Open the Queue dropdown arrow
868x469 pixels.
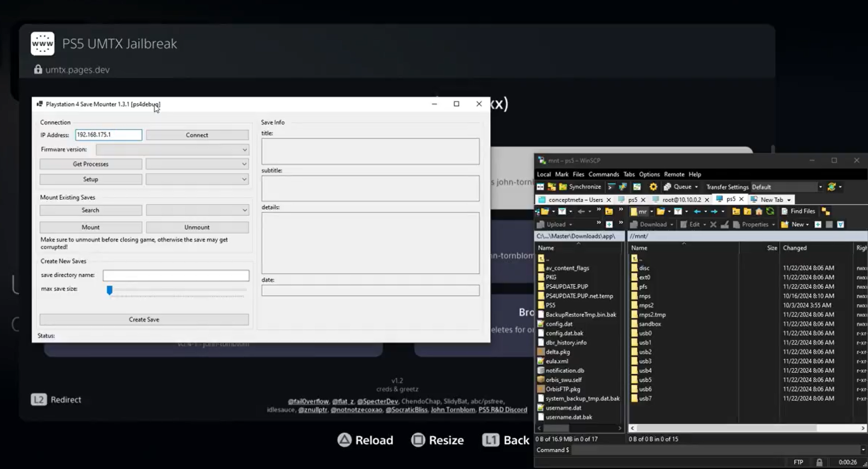(x=696, y=187)
